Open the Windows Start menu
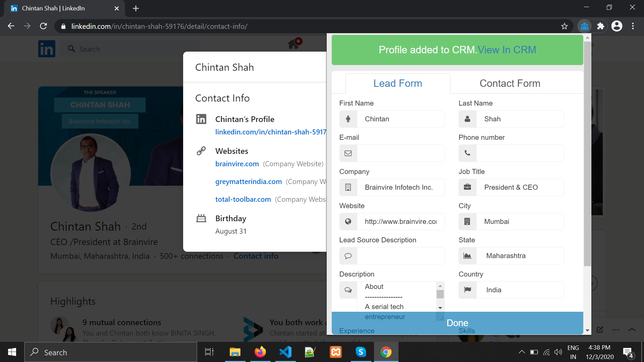The image size is (644, 362). 12,352
